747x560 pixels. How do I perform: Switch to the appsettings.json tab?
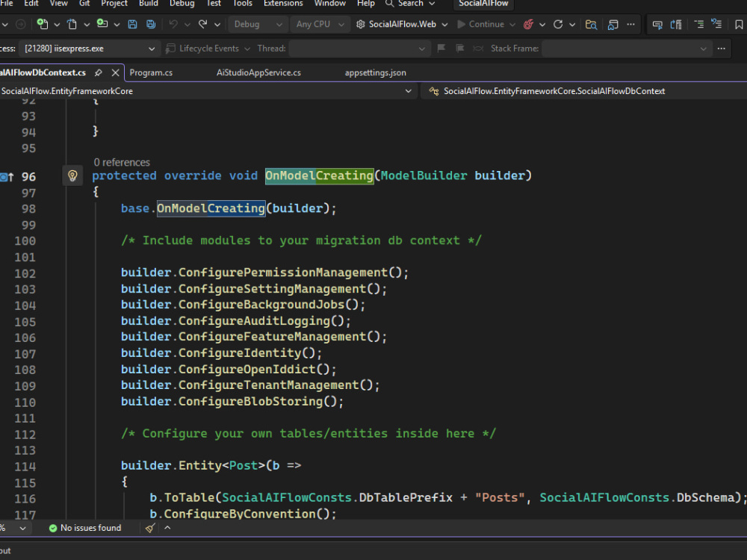(x=376, y=73)
